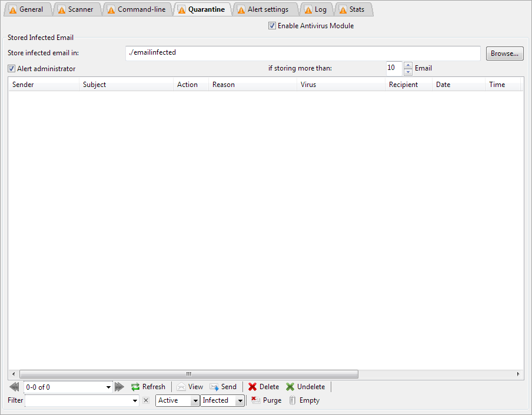Click the Empty trash icon
The width and height of the screenshot is (532, 415).
[292, 400]
